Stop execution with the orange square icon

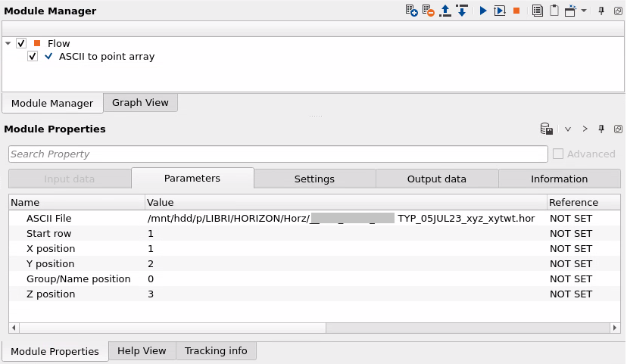click(x=516, y=11)
